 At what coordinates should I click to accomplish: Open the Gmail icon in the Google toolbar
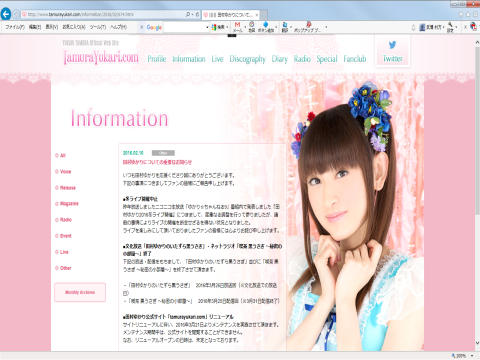click(x=237, y=25)
